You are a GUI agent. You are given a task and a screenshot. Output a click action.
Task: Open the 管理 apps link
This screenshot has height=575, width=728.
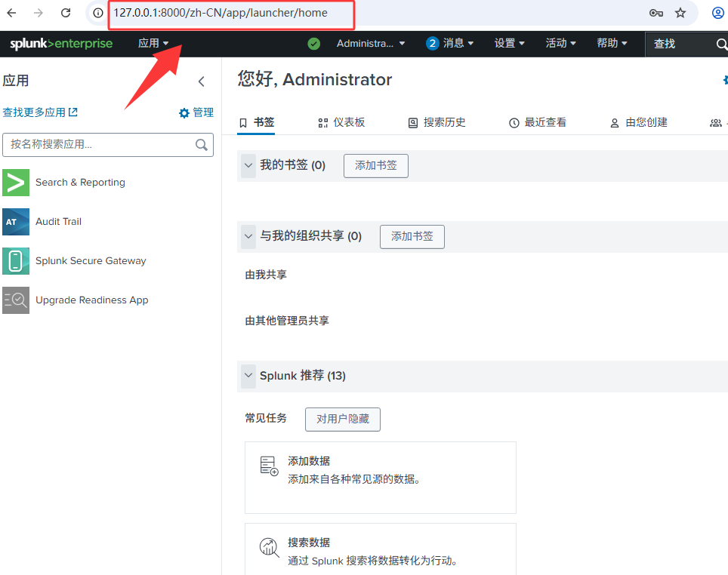click(196, 112)
